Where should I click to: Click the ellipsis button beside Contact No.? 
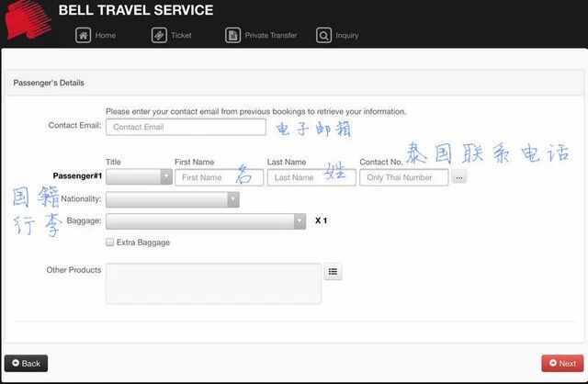tap(459, 177)
